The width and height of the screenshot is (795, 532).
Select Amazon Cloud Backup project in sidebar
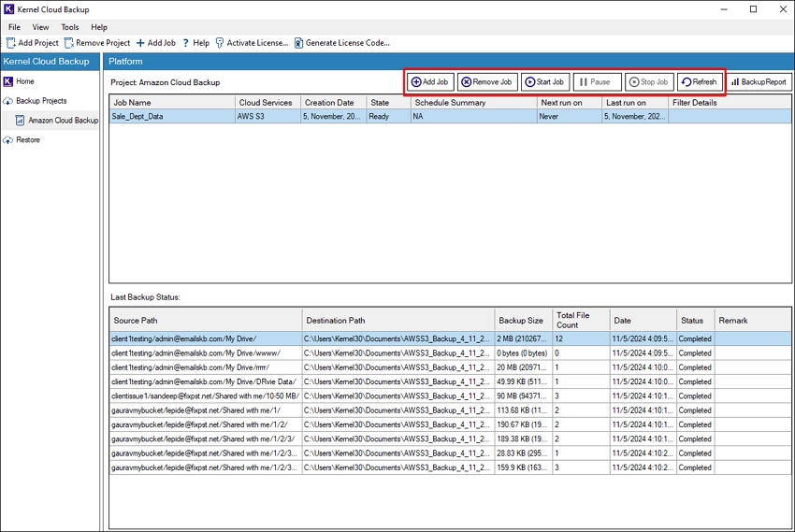(x=57, y=120)
